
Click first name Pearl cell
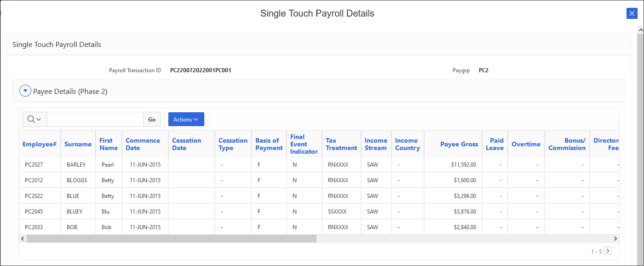click(x=108, y=164)
